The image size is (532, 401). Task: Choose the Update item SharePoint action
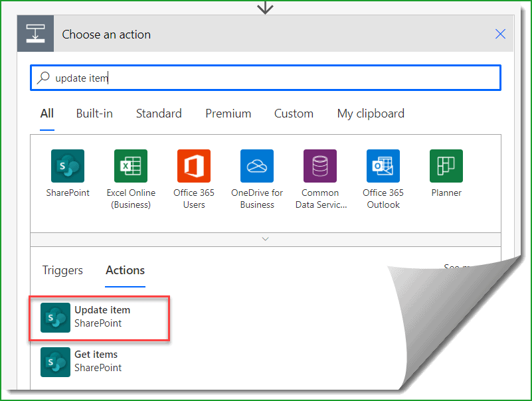100,317
